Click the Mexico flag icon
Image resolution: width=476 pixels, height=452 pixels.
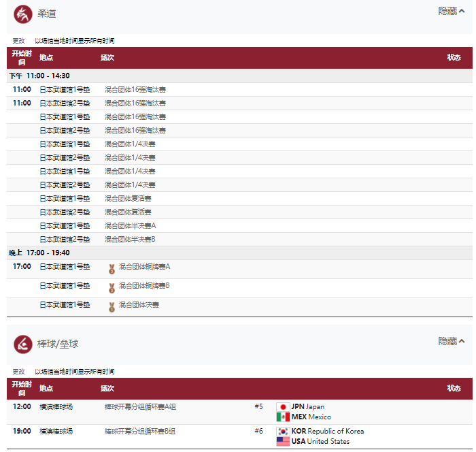pyautogui.click(x=283, y=417)
